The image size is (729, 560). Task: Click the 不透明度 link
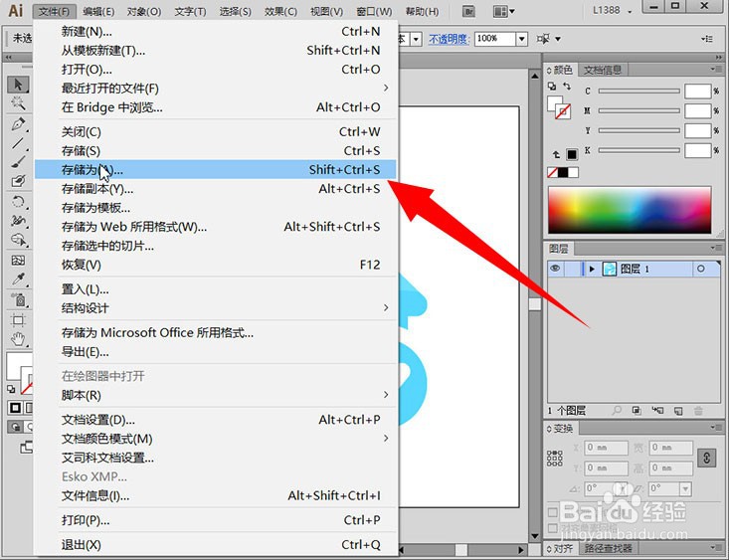coord(449,39)
